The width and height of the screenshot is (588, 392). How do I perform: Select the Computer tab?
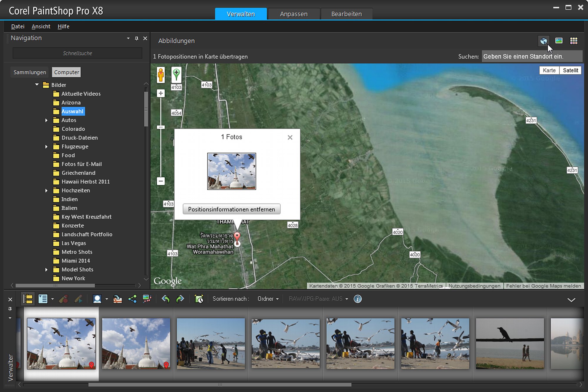(66, 72)
